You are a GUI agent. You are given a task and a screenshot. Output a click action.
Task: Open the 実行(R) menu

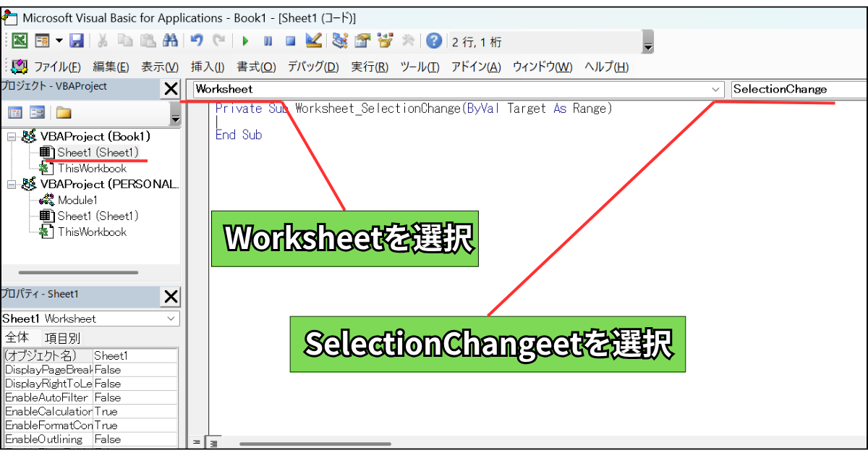pyautogui.click(x=370, y=67)
